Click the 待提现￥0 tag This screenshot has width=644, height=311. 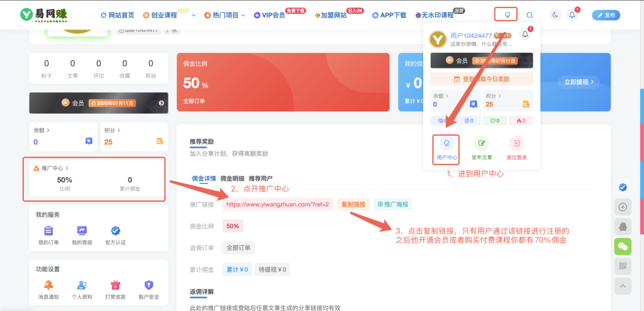click(272, 270)
